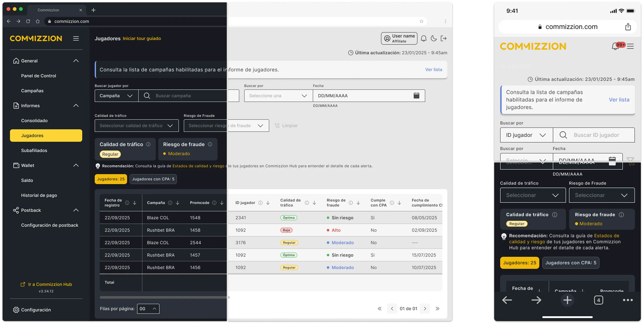
Task: Open mobile hamburger menu
Action: [630, 46]
